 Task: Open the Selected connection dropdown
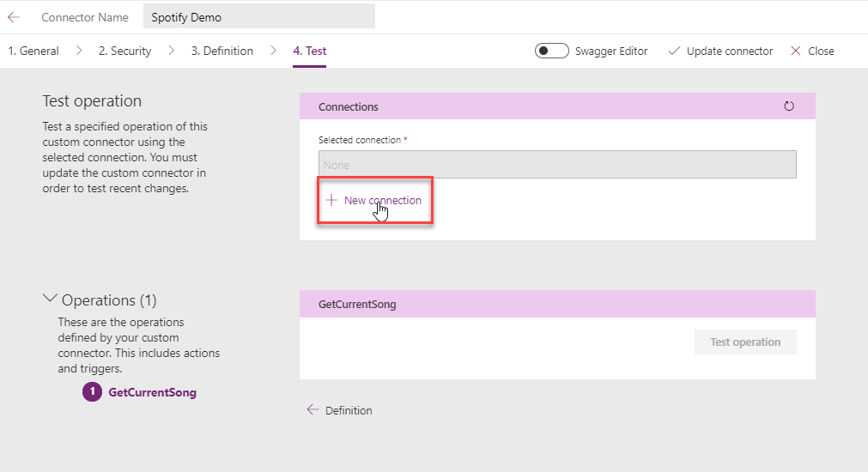coord(557,165)
